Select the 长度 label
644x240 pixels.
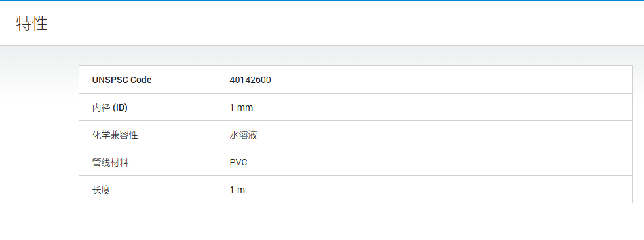point(102,190)
